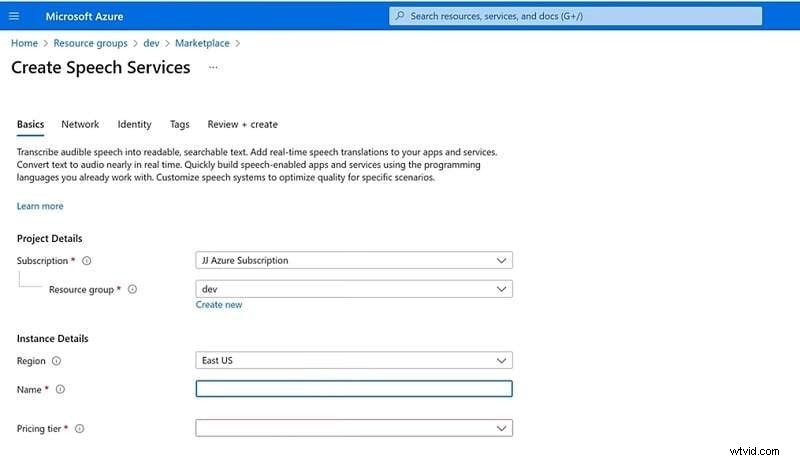Screen dimensions: 800x461
Task: Click the Instance Details heading
Action: pyautogui.click(x=53, y=339)
